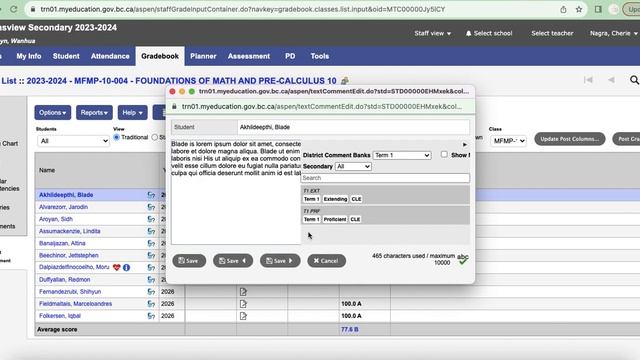This screenshot has height=360, width=640.
Task: Open student link Duffyallan, Redmon
Action: (64, 280)
